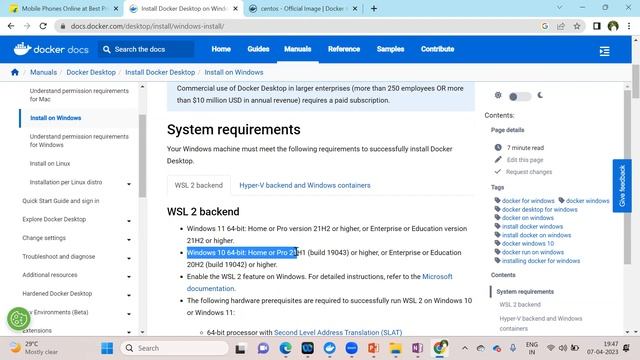Jump to System requirements in contents
Viewport: 640px width, 360px height.
point(525,292)
